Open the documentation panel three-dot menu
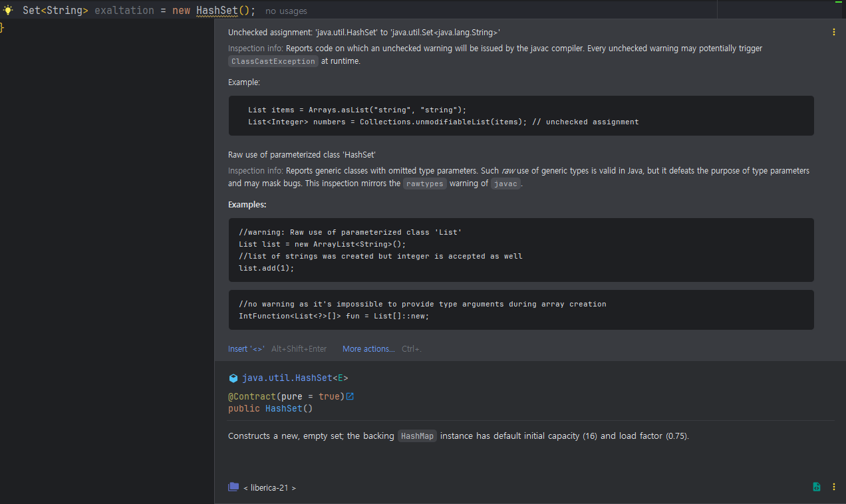This screenshot has height=504, width=846. 834,487
